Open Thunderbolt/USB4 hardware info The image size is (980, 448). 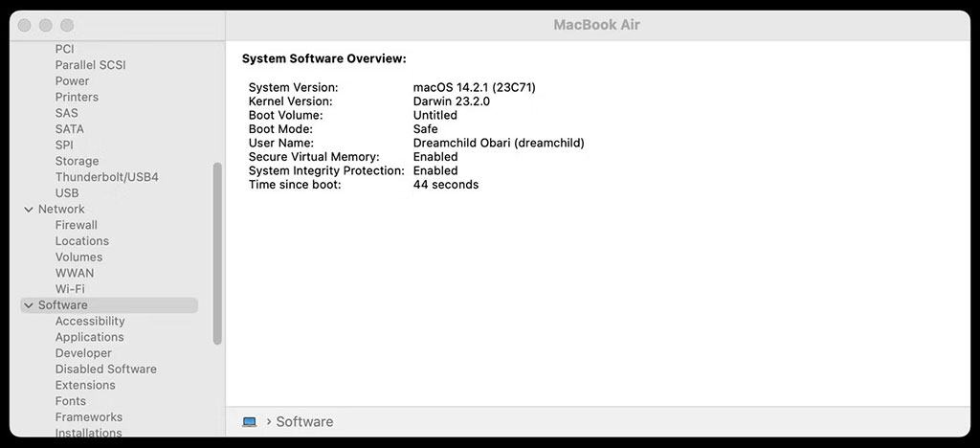[x=107, y=177]
